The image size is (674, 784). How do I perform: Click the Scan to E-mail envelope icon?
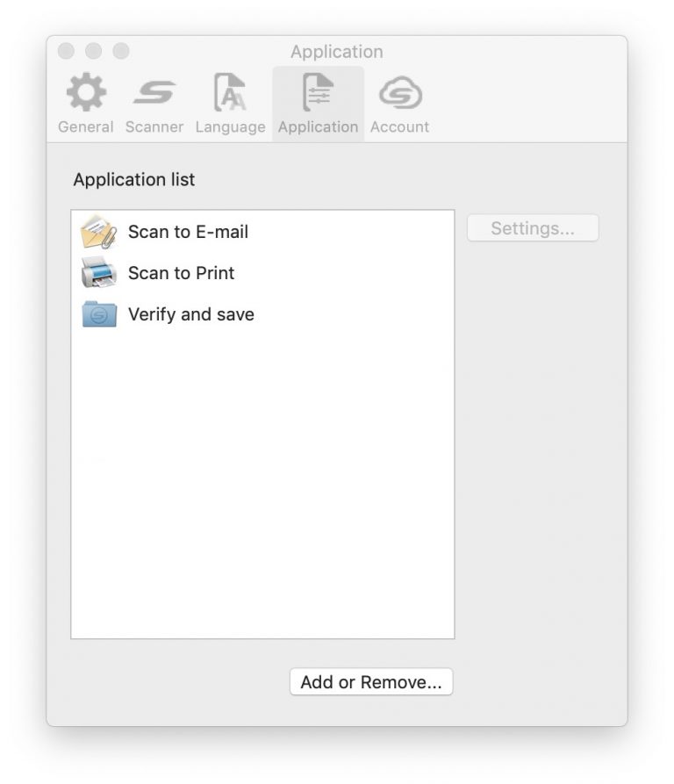click(99, 232)
